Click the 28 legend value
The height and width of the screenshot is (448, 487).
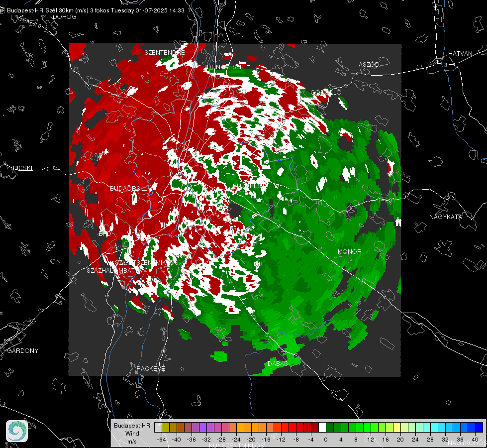[x=430, y=440]
